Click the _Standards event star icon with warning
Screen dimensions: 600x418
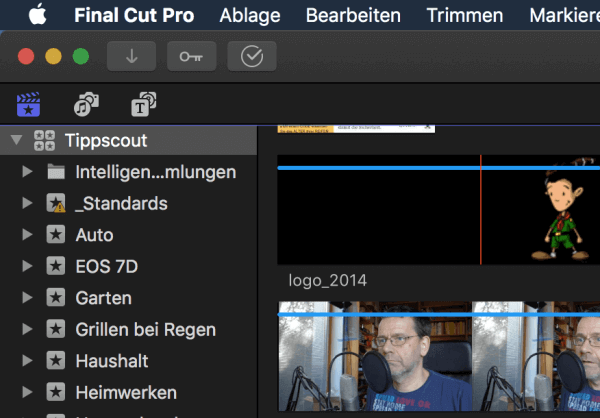point(56,203)
